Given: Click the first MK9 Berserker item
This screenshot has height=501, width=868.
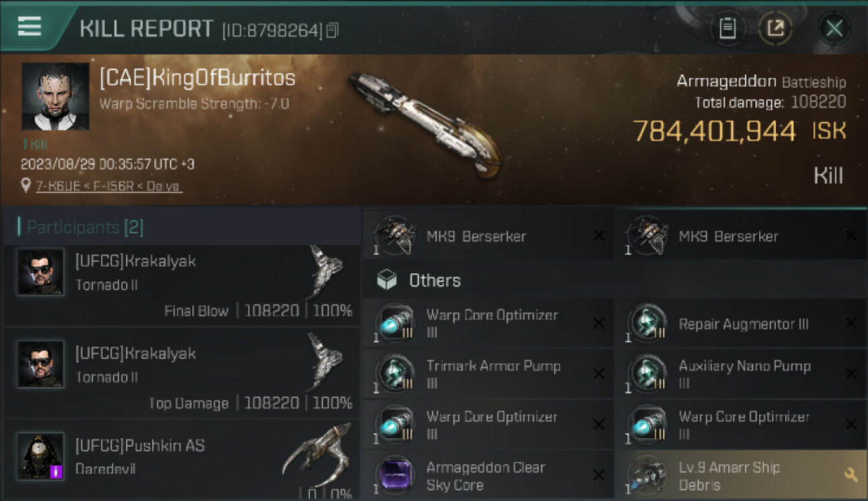Looking at the screenshot, I should [x=487, y=236].
